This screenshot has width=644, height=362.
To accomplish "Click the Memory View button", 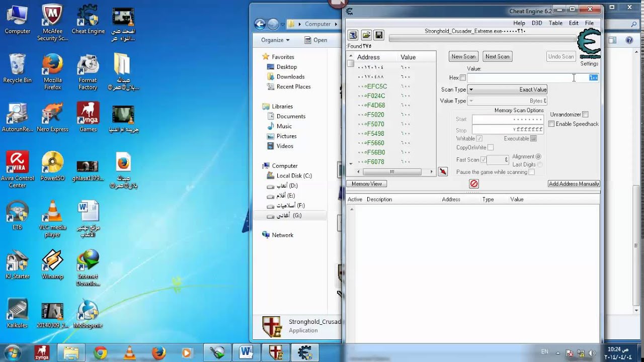I will coord(367,184).
